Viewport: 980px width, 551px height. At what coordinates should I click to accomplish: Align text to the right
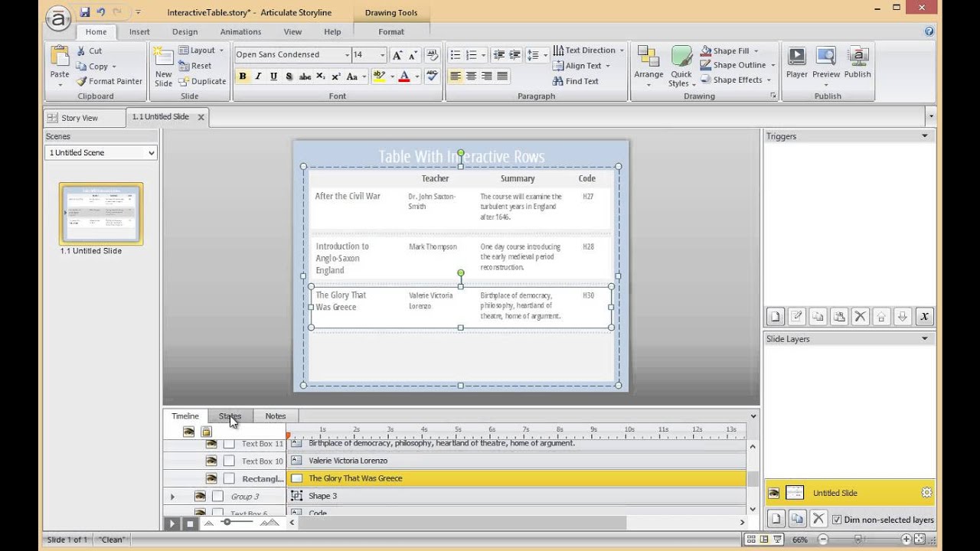486,77
